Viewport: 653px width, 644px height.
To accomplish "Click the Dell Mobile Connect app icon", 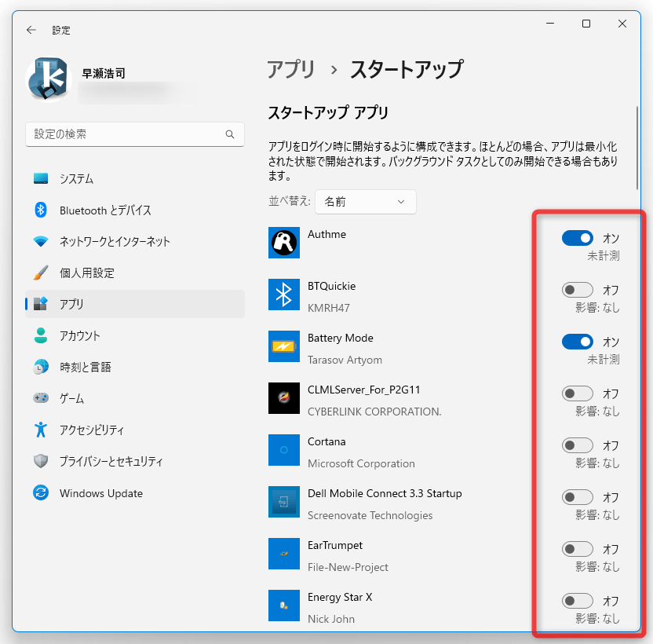I will pos(284,502).
